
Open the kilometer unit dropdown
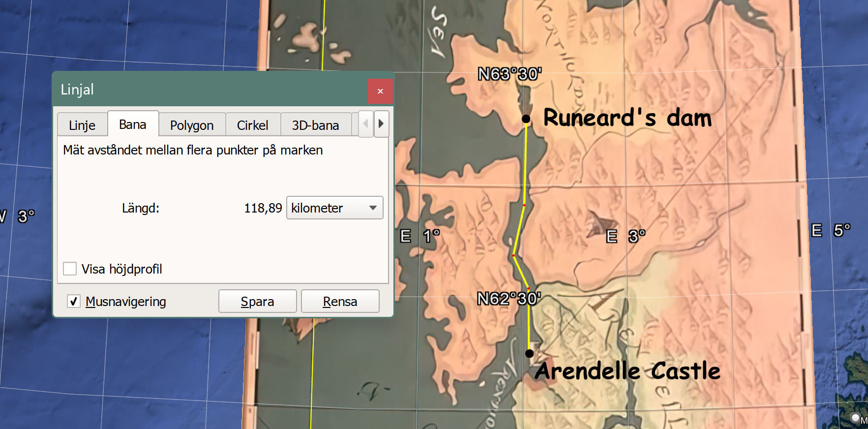click(x=334, y=208)
